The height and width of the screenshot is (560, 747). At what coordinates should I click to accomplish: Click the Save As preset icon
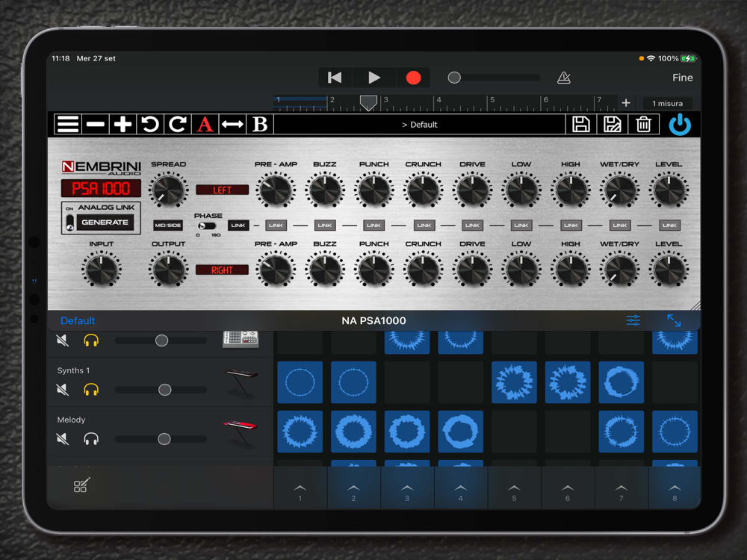coord(613,124)
